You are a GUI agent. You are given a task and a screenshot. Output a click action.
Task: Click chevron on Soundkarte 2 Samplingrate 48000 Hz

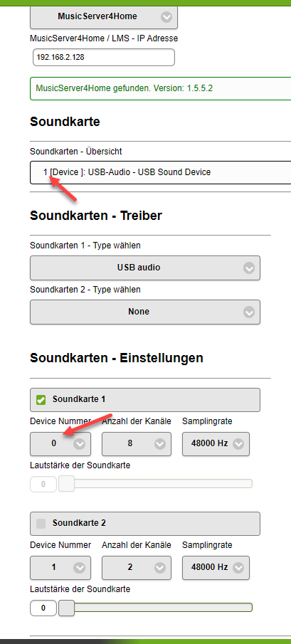[238, 568]
